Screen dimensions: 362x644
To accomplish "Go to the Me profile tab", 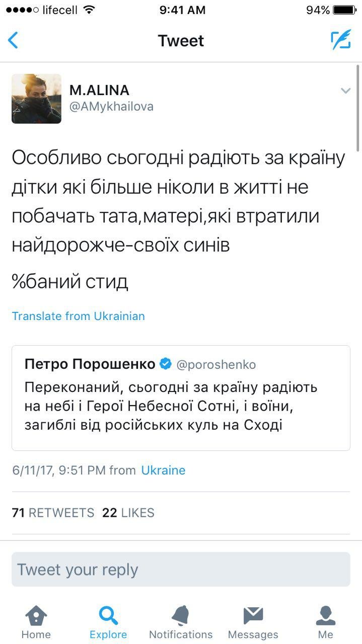I will tap(325, 622).
